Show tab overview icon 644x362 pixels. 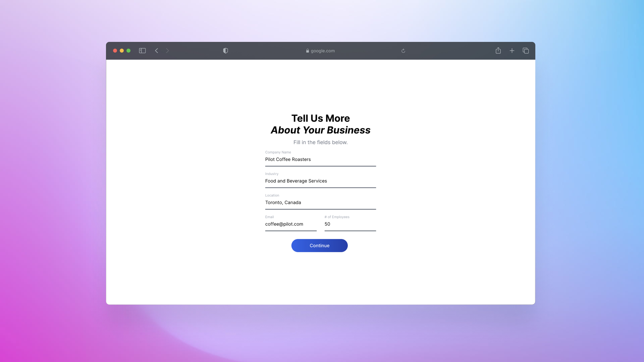[x=526, y=51]
